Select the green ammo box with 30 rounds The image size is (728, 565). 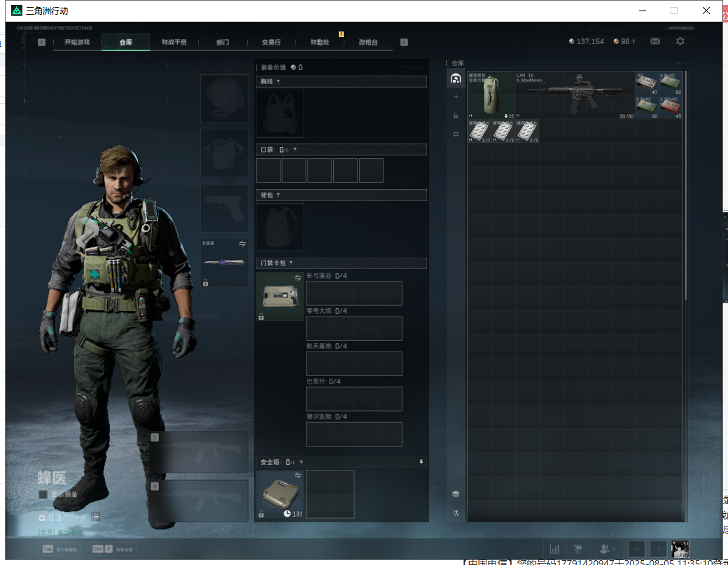coord(647,107)
